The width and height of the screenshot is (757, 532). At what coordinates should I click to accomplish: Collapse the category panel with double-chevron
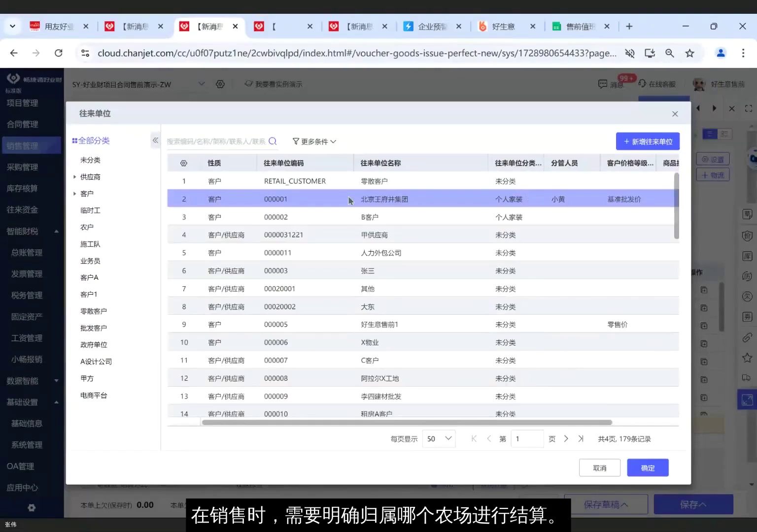[155, 140]
